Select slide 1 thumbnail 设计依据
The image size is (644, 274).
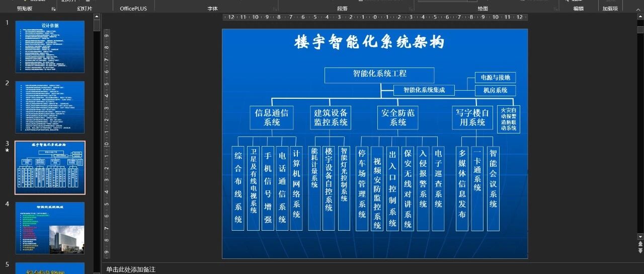[50, 46]
